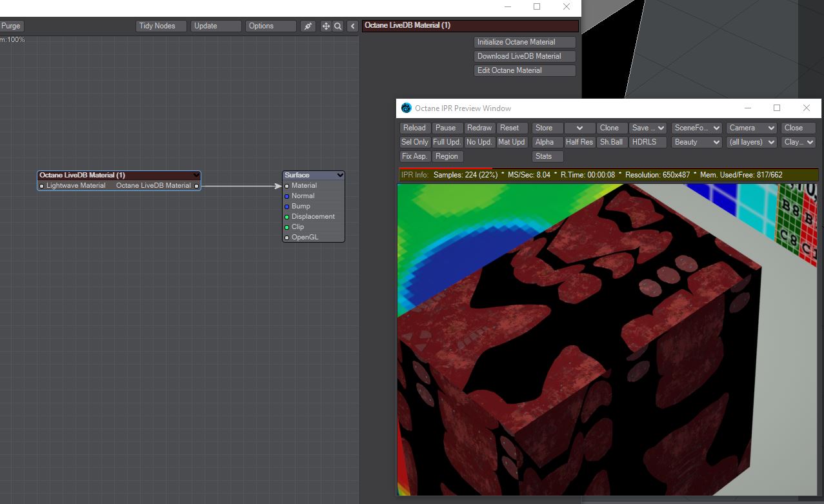The width and height of the screenshot is (824, 504).
Task: Click the Stats button
Action: [547, 156]
